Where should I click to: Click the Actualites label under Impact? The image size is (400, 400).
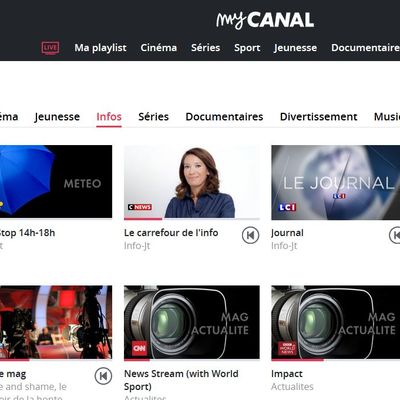coord(292,387)
